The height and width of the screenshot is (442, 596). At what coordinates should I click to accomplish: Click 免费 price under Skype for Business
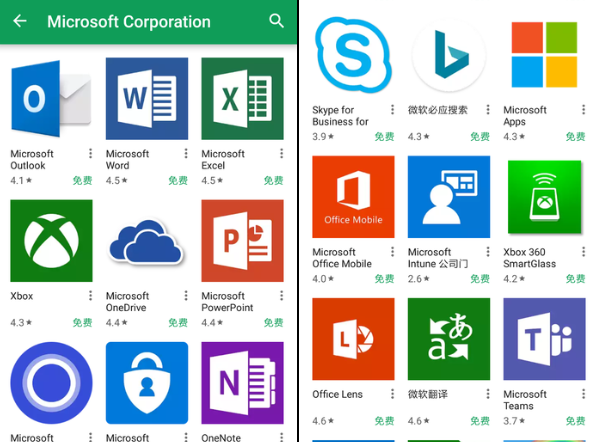385,137
